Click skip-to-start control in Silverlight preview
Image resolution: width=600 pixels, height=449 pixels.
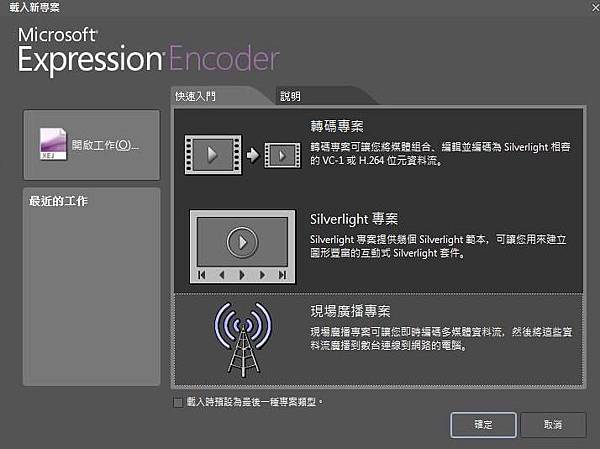pyautogui.click(x=202, y=275)
